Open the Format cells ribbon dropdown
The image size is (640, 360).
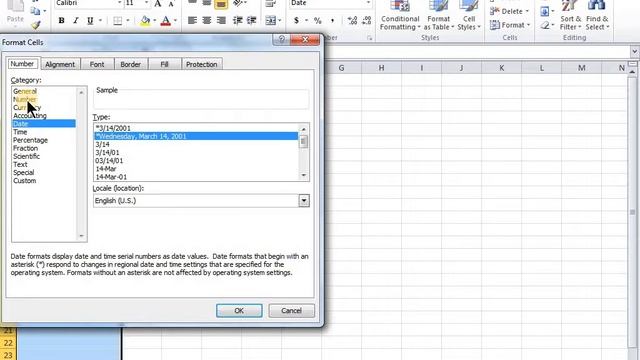(509, 25)
